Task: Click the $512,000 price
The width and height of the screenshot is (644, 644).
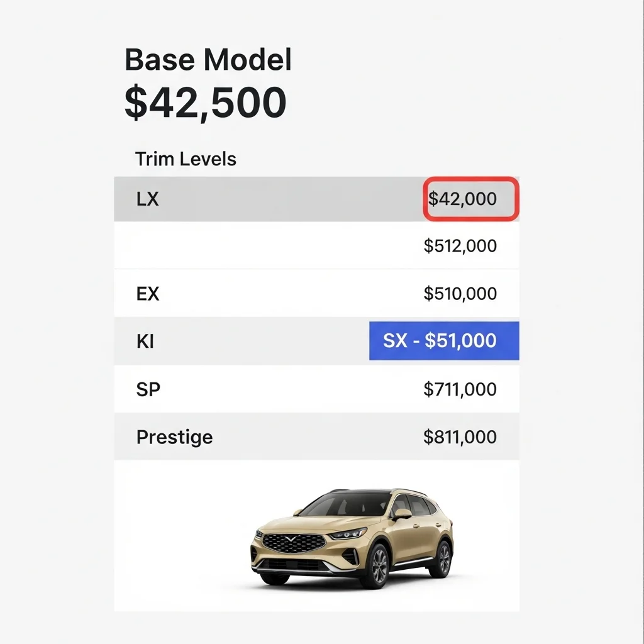Action: pyautogui.click(x=460, y=246)
